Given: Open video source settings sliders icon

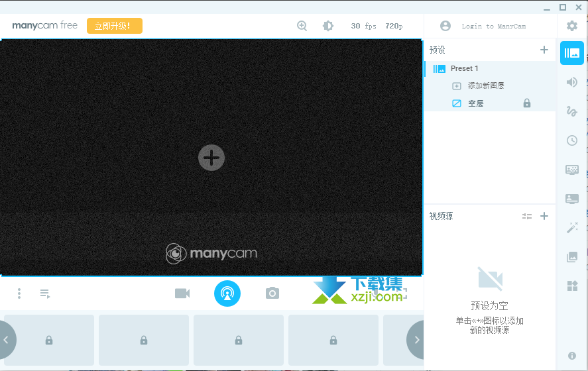Looking at the screenshot, I should pyautogui.click(x=527, y=216).
